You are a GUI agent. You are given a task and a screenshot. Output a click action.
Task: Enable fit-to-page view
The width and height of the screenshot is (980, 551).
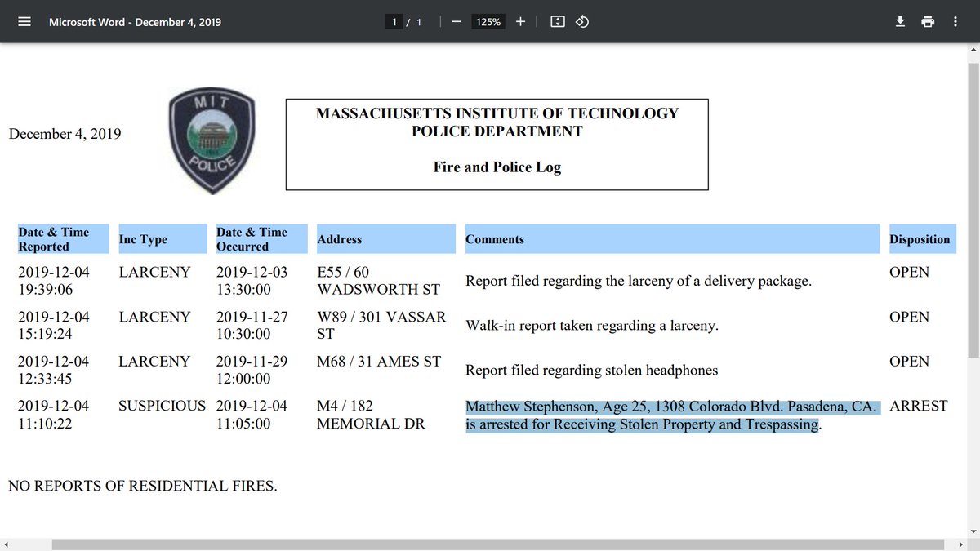click(x=557, y=22)
